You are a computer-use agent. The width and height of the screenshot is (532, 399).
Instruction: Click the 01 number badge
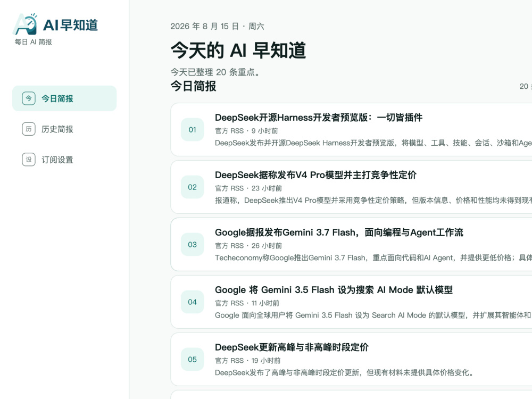pyautogui.click(x=193, y=130)
